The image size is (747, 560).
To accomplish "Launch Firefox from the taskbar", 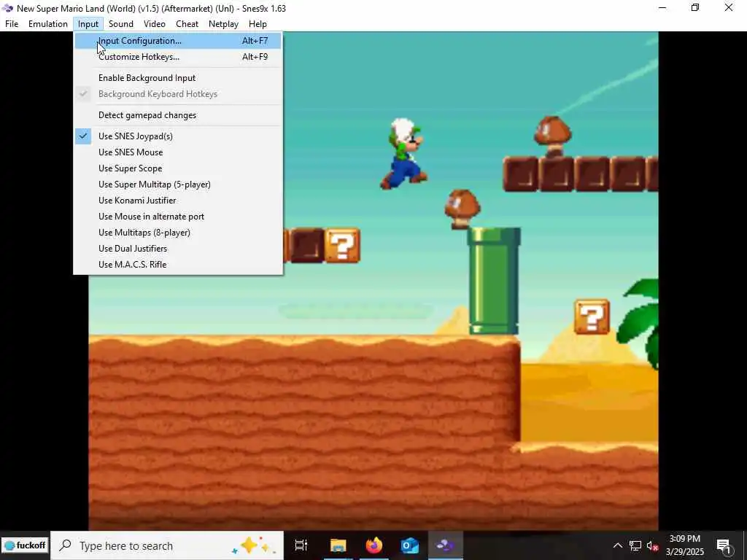I will 374,545.
